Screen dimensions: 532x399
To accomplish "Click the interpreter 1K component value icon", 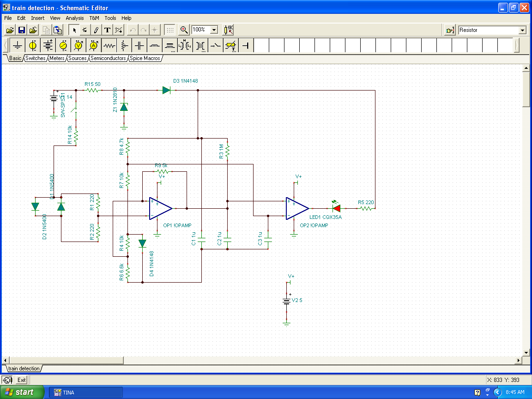I will click(x=228, y=30).
